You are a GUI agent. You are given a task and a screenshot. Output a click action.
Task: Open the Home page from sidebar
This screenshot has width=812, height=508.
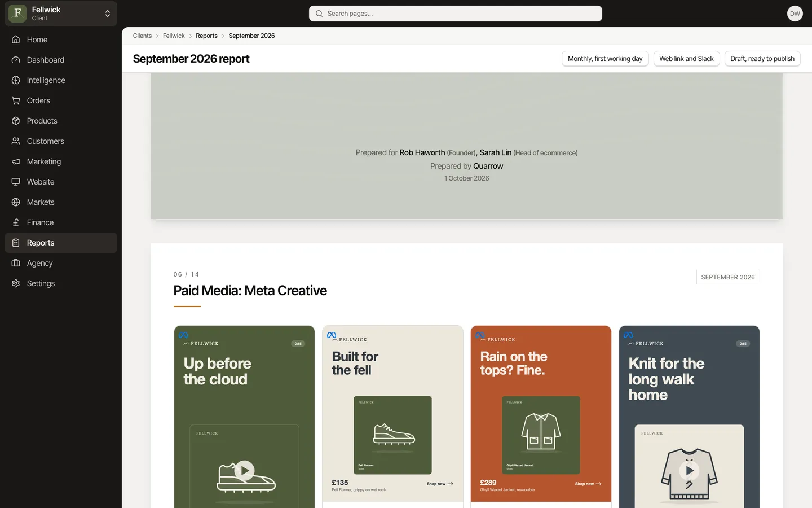point(61,40)
